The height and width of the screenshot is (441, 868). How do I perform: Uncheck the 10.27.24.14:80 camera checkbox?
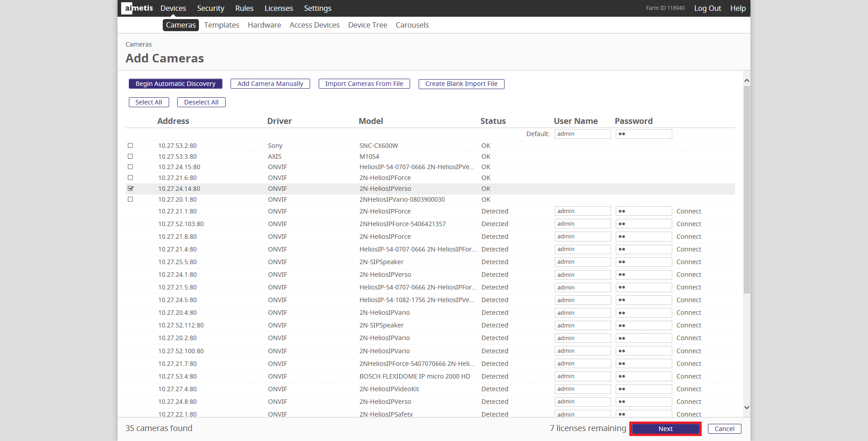click(x=131, y=189)
